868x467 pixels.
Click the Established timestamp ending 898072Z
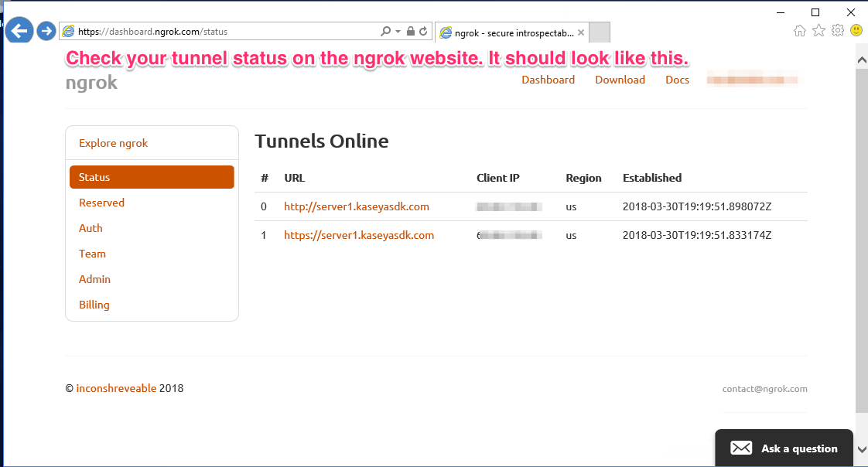point(697,206)
